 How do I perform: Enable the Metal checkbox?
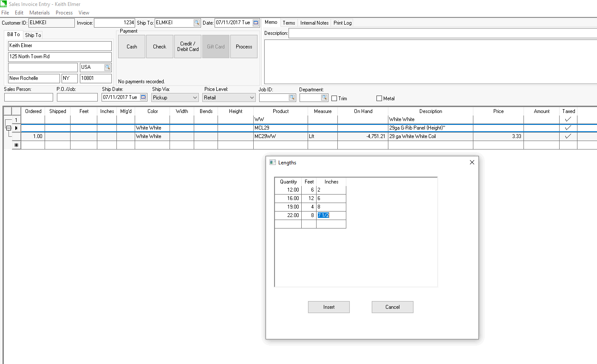coord(379,99)
